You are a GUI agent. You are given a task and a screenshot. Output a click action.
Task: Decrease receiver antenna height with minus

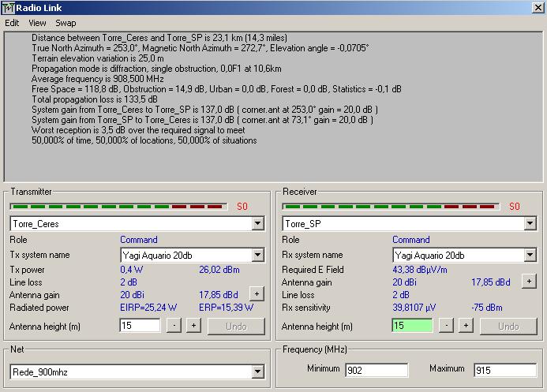click(x=446, y=326)
